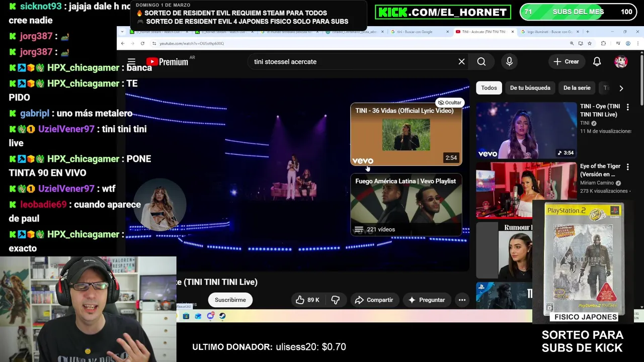This screenshot has width=644, height=362.
Task: Select the De tu búsqueda chip
Action: 530,88
